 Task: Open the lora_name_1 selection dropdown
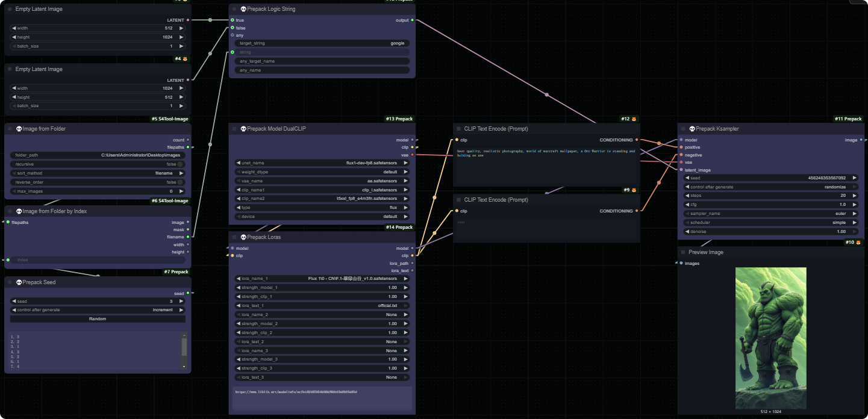[x=322, y=279]
